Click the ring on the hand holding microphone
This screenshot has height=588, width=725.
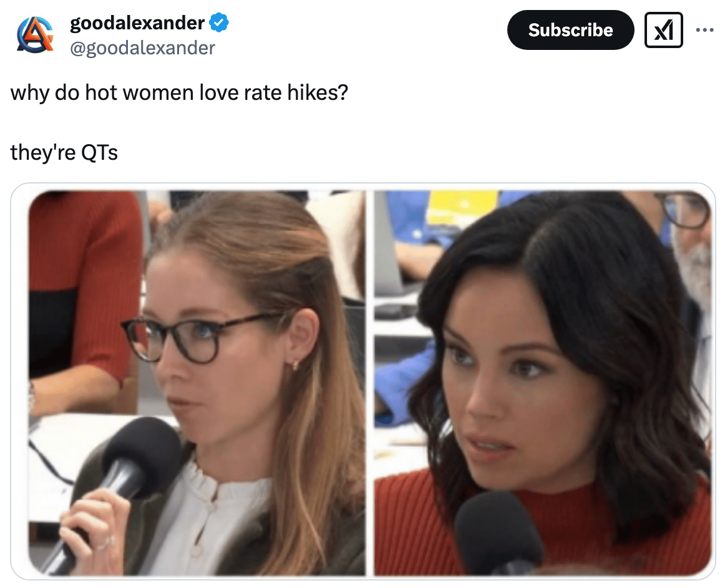(106, 542)
